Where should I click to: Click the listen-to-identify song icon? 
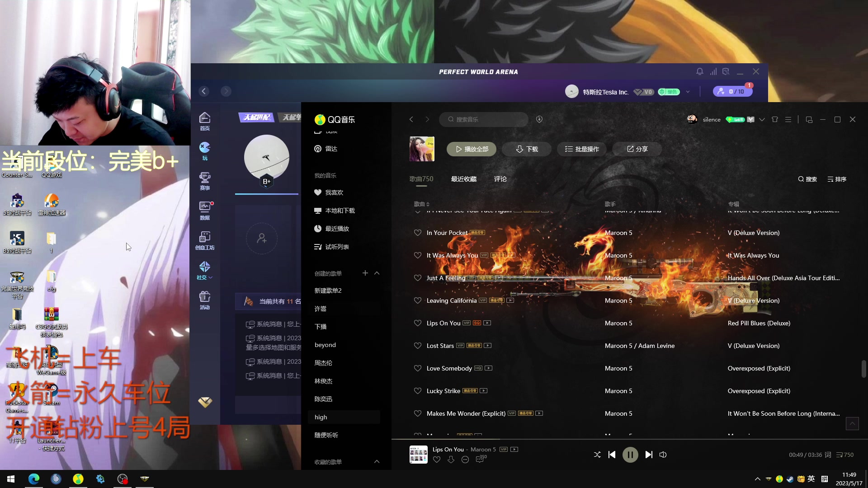539,119
